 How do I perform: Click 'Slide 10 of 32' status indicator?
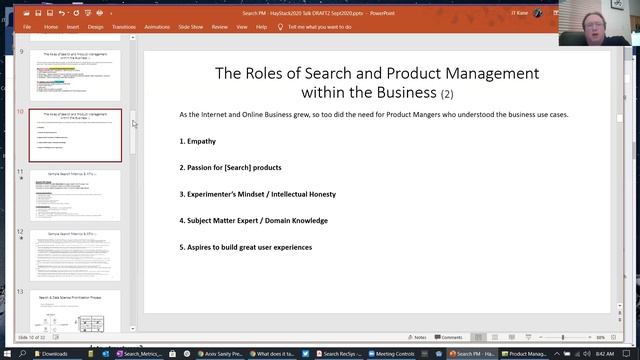coord(31,338)
